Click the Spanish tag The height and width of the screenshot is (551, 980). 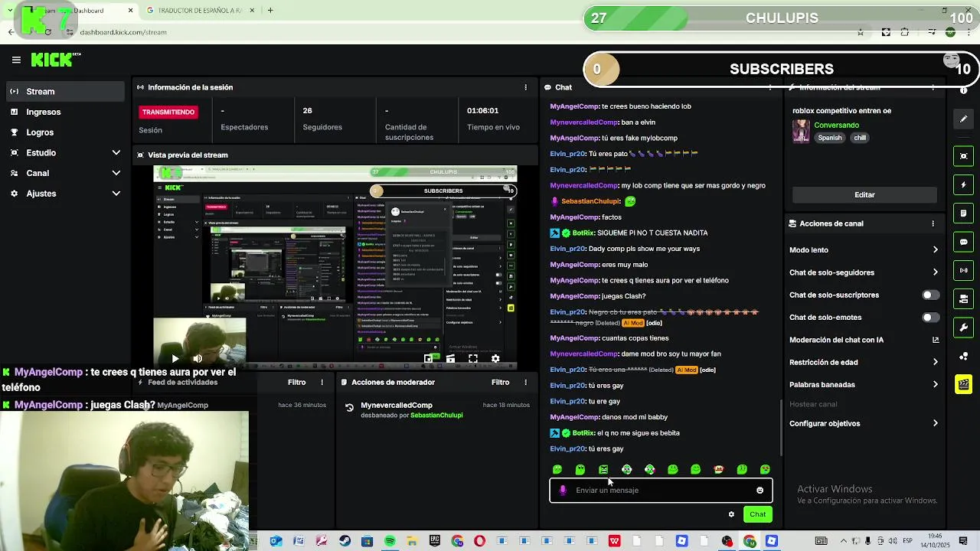[x=829, y=138]
